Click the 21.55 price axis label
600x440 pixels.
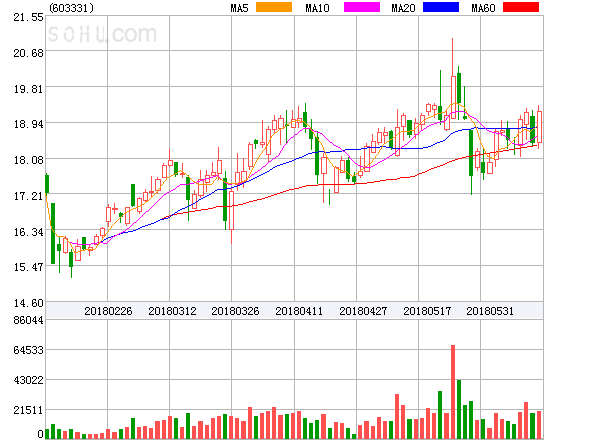29,17
